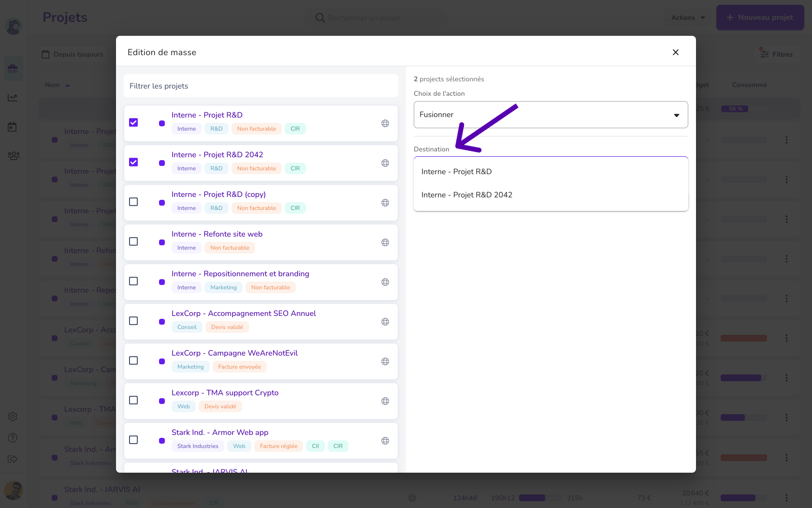
Task: Click Marketing tag on Repositionnement et branding
Action: [x=223, y=287]
